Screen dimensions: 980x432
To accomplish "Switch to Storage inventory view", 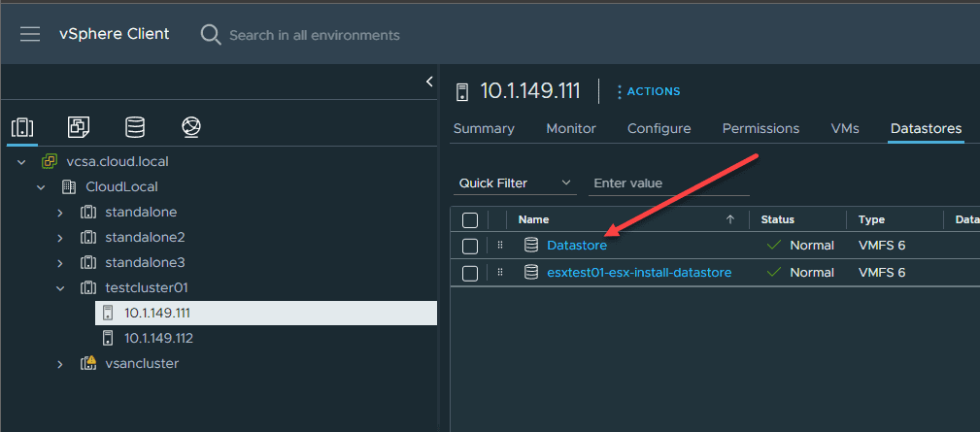I will point(135,127).
